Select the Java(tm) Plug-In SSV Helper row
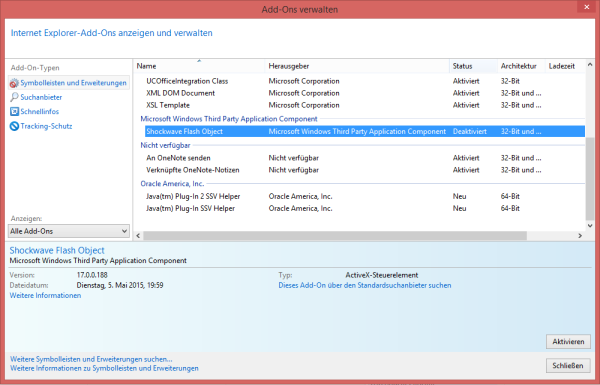 pos(365,208)
